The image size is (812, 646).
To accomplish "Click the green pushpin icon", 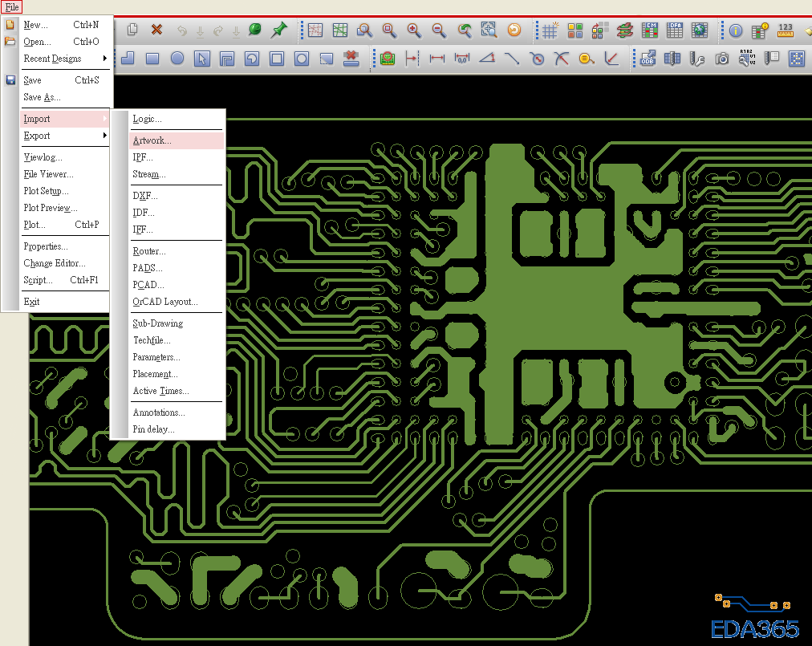I will 278,30.
